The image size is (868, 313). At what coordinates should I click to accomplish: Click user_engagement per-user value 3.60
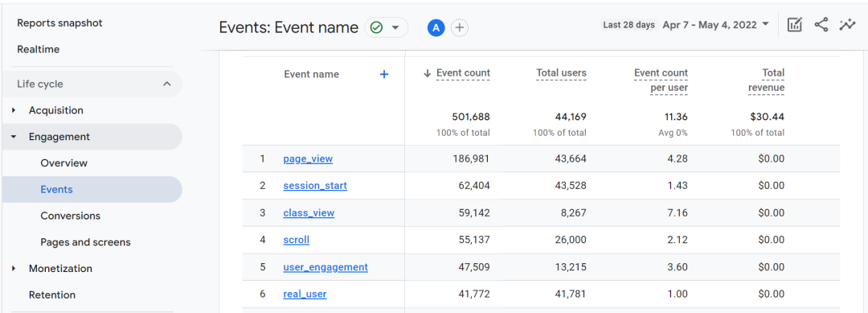pyautogui.click(x=678, y=267)
